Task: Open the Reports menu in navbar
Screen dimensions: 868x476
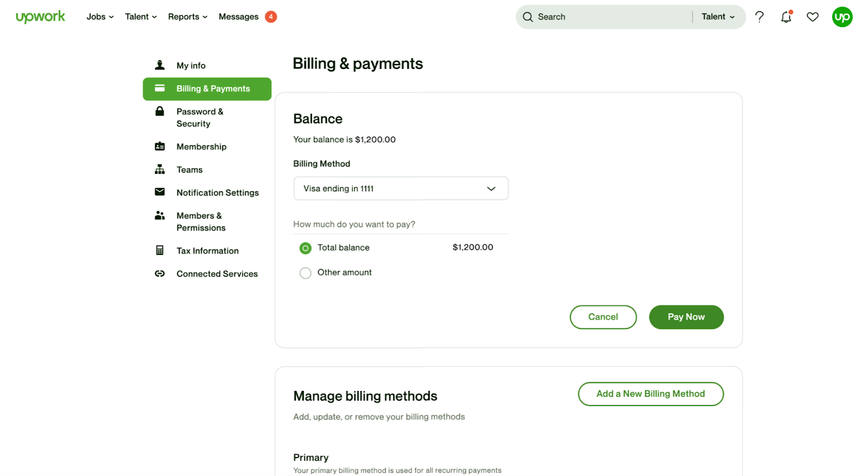Action: [x=187, y=17]
